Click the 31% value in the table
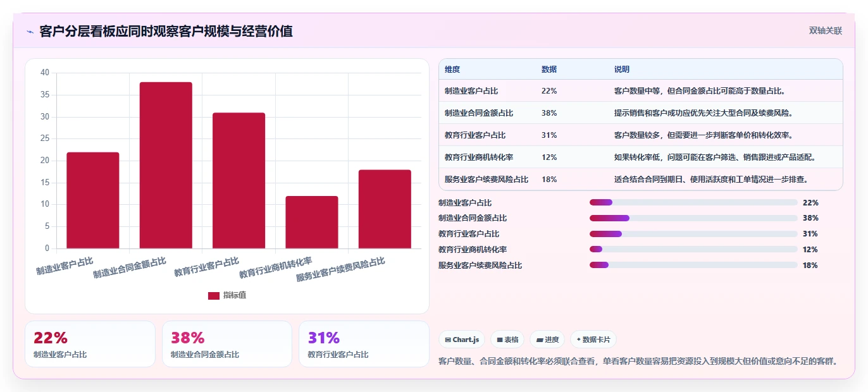The image size is (868, 392). [x=549, y=135]
